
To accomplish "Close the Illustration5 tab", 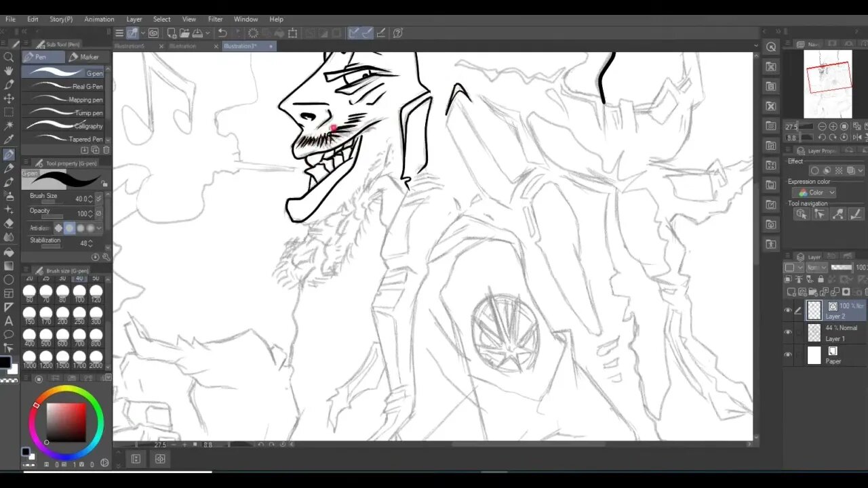I will tap(161, 46).
